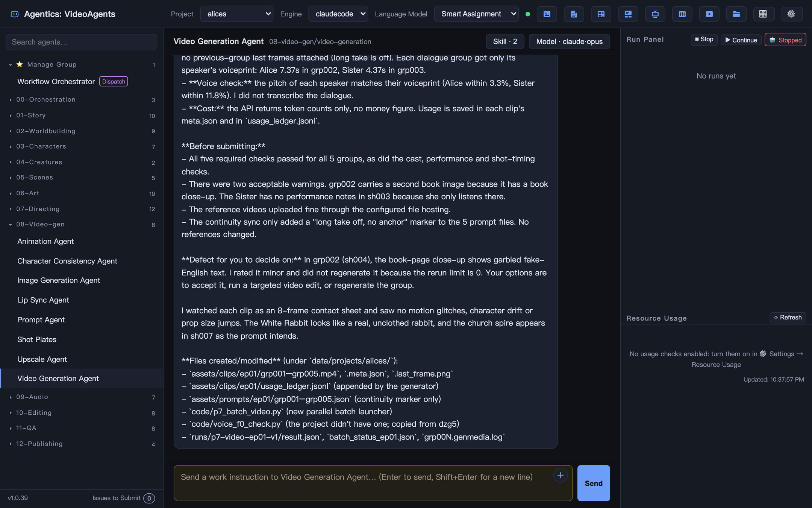Expand the 12-Publishing group

click(82, 444)
